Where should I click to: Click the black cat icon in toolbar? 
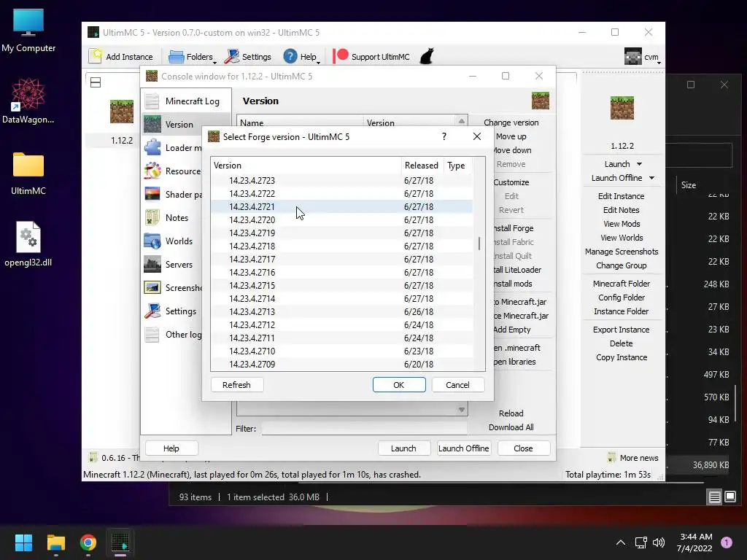[427, 56]
